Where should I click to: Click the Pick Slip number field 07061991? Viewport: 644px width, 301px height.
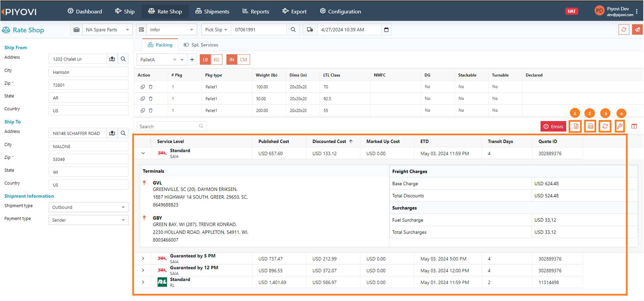[259, 30]
